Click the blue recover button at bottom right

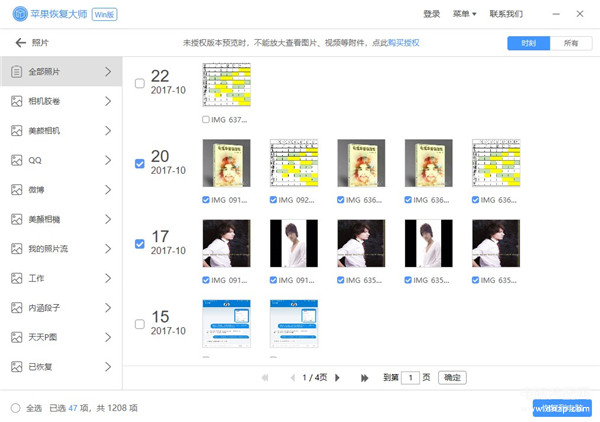click(562, 408)
